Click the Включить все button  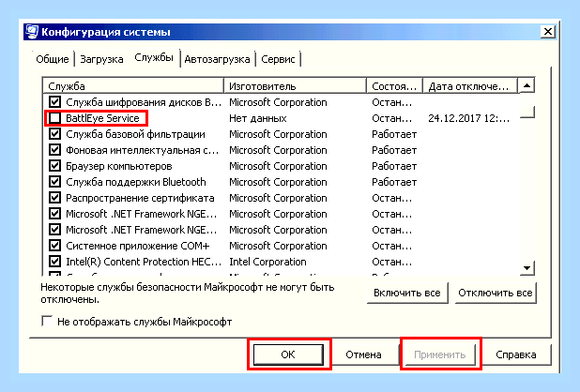tap(407, 293)
